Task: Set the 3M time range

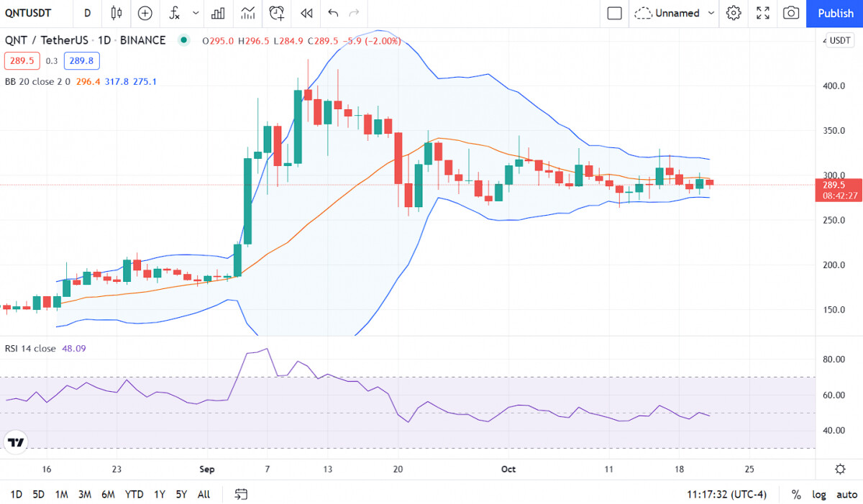Action: (84, 495)
